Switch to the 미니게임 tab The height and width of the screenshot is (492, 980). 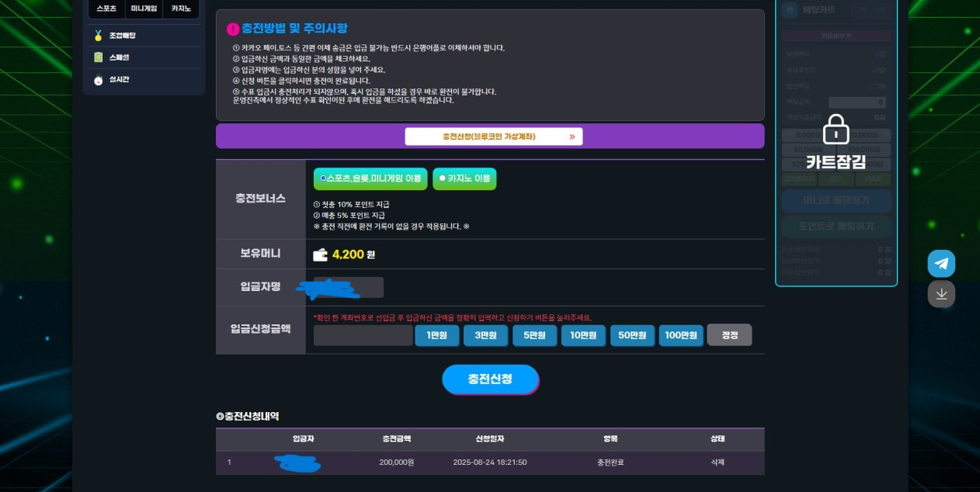pyautogui.click(x=144, y=9)
